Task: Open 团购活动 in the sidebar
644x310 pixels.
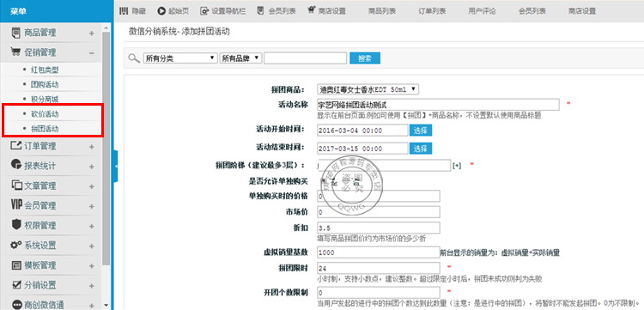Action: tap(45, 84)
